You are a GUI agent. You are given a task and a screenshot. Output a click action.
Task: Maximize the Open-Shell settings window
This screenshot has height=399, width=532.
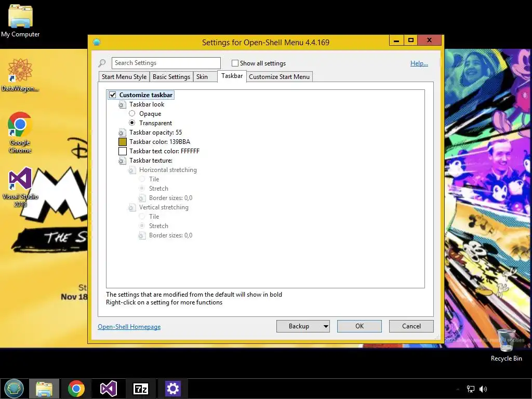click(x=410, y=40)
